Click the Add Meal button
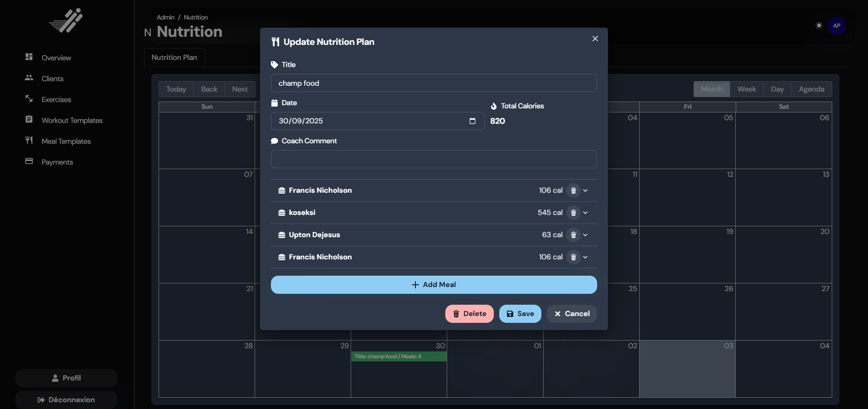Image resolution: width=868 pixels, height=409 pixels. click(x=434, y=284)
